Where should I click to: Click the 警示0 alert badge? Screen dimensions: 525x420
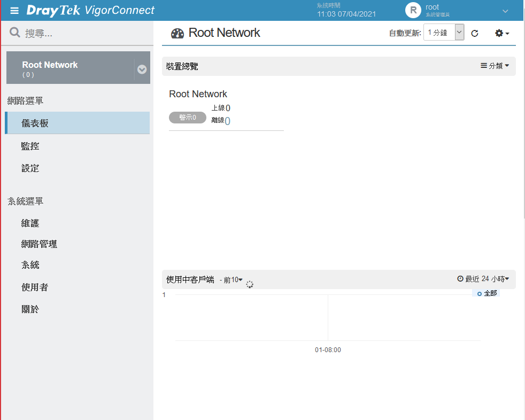(188, 118)
